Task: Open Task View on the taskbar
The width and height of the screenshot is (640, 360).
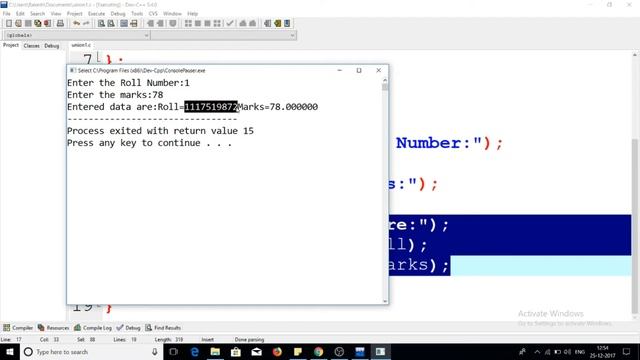Action: 174,352
